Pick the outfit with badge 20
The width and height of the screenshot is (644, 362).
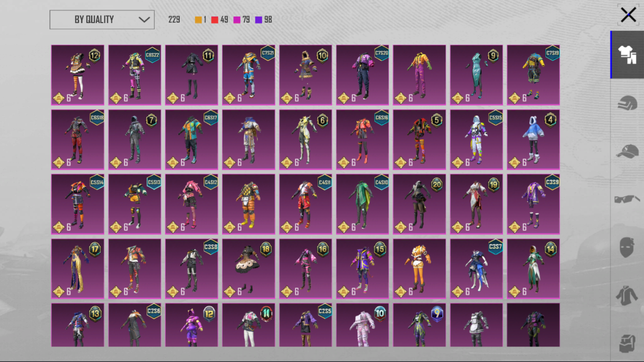point(419,204)
